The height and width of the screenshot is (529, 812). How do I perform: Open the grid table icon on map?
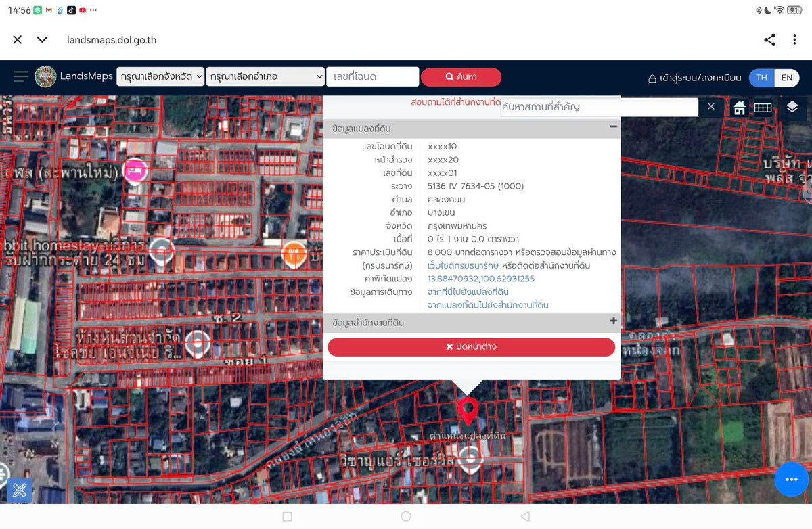point(763,108)
